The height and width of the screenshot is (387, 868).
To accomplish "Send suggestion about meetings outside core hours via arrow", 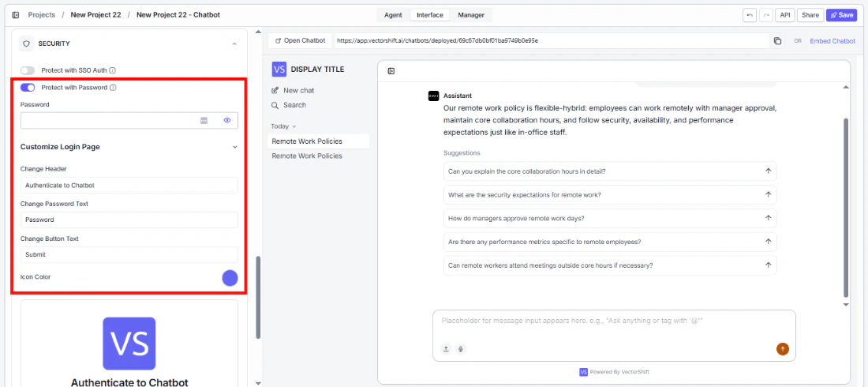I will click(768, 265).
